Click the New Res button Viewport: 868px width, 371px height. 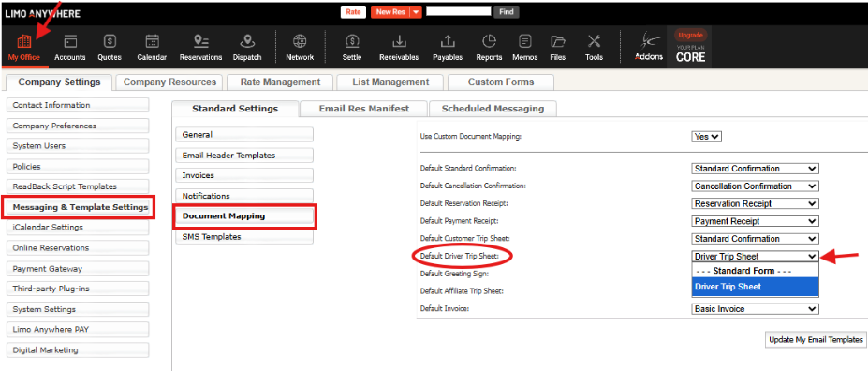[390, 11]
